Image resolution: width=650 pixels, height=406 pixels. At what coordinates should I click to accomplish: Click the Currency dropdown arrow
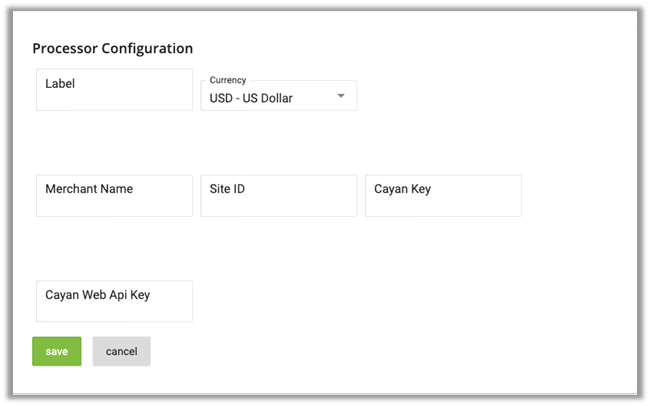pos(341,97)
